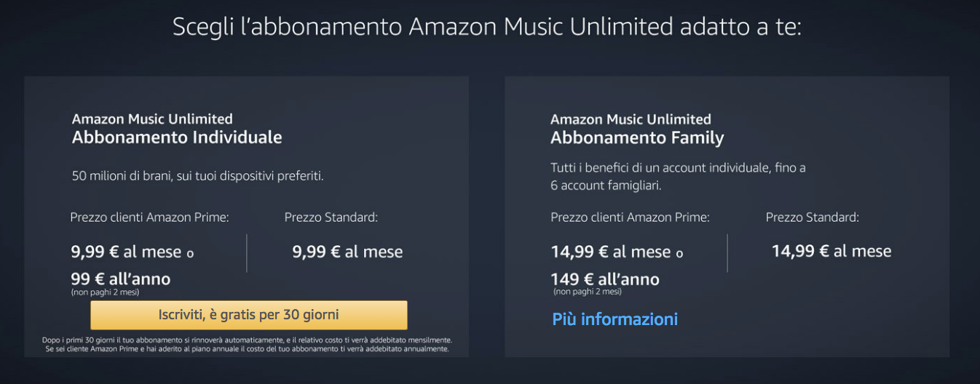Click "Prezzo Standard:" label in the Individual card
This screenshot has width=980, height=384.
tap(331, 217)
